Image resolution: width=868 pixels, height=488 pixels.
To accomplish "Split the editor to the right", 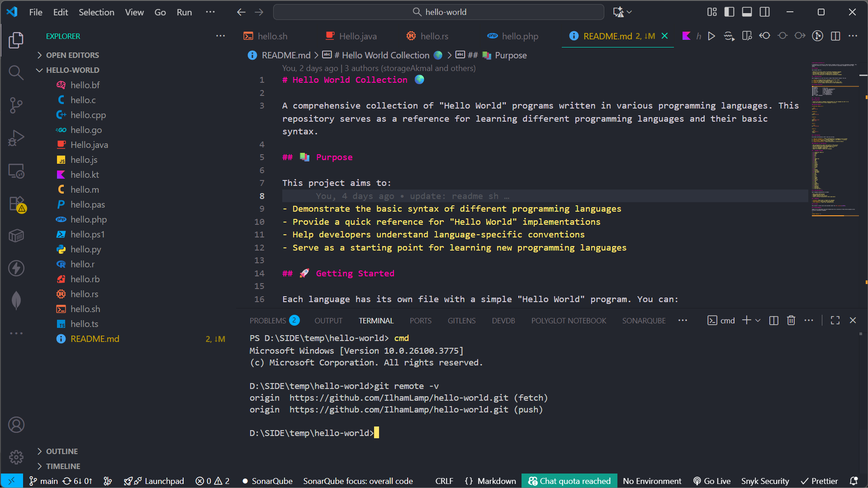I will (x=835, y=36).
